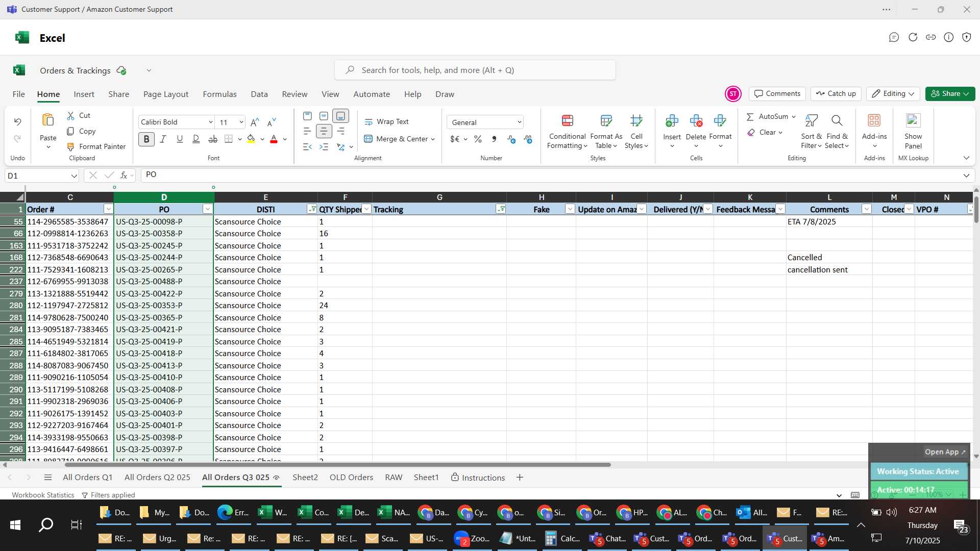Toggle align left option
This screenshot has width=980, height=551.
(307, 131)
